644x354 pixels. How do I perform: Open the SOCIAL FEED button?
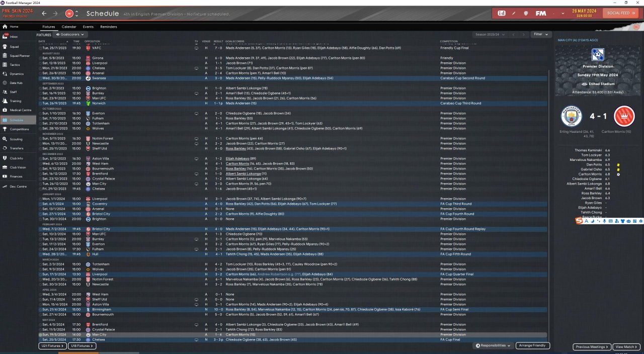point(621,13)
